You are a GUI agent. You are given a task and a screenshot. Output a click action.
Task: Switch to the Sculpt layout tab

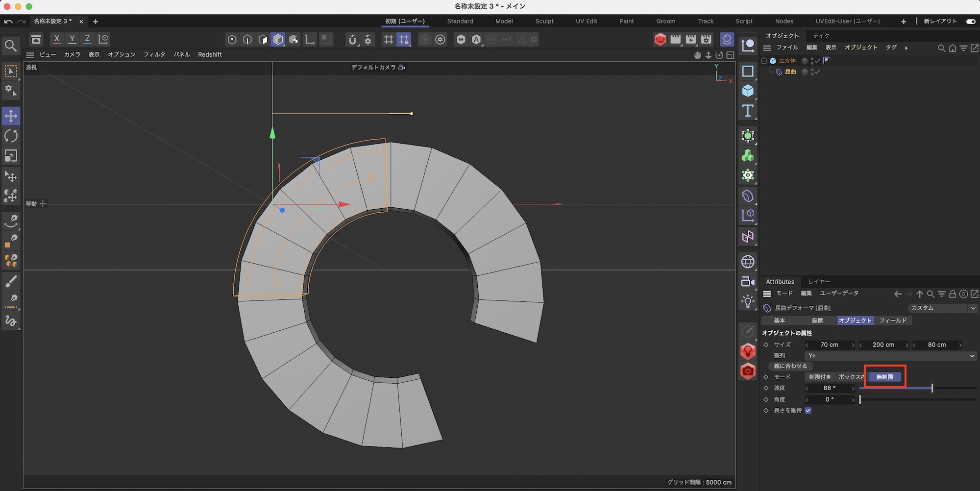tap(544, 21)
